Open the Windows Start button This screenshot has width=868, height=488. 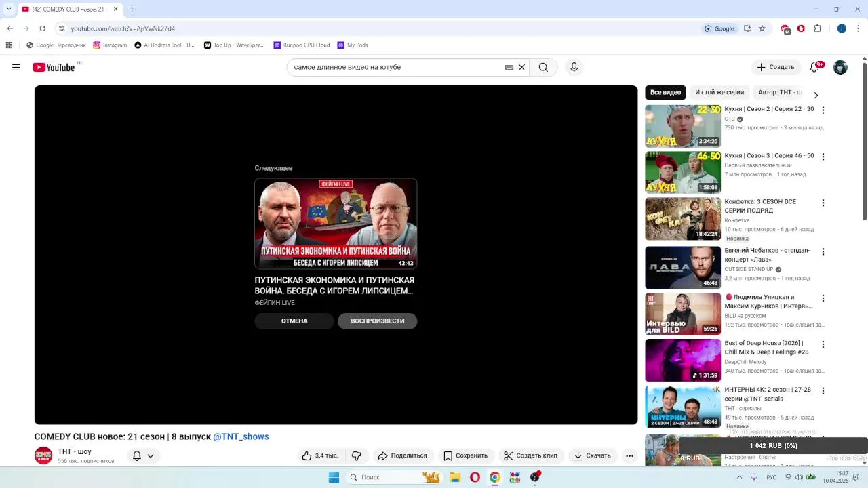tap(334, 477)
